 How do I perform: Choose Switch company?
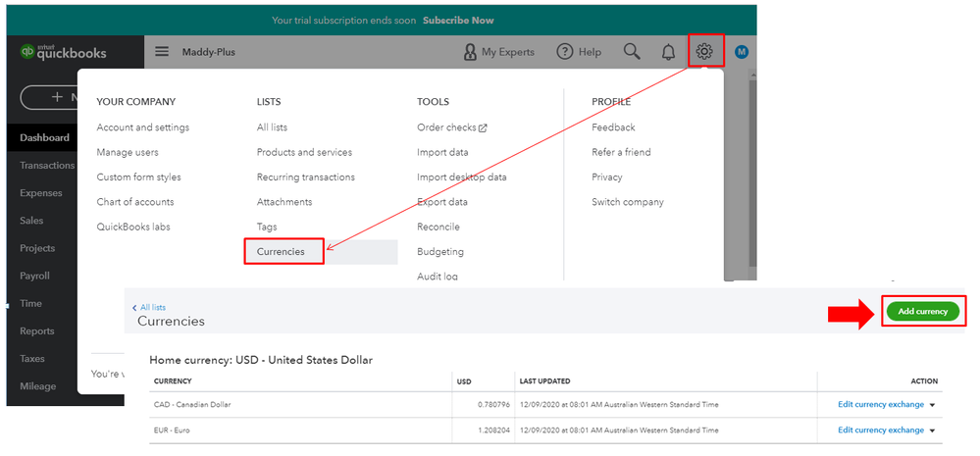(628, 202)
